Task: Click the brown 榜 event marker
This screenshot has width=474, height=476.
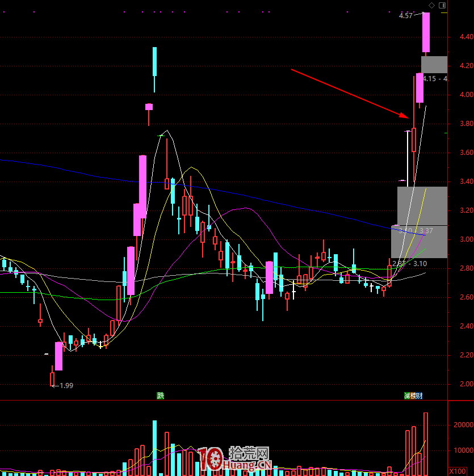Action: [x=413, y=395]
